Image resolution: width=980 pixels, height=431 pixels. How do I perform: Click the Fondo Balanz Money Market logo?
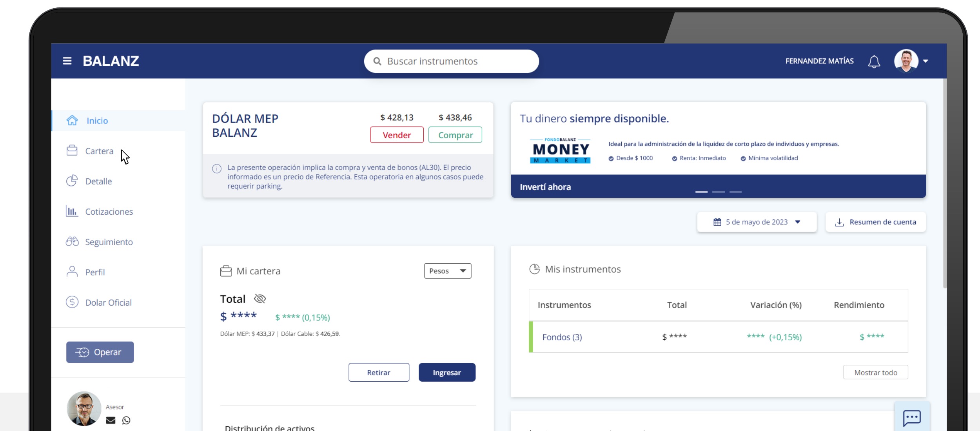(560, 151)
